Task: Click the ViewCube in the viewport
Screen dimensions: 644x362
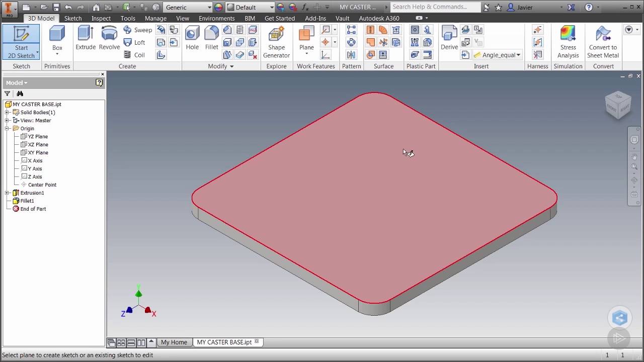Action: 618,105
